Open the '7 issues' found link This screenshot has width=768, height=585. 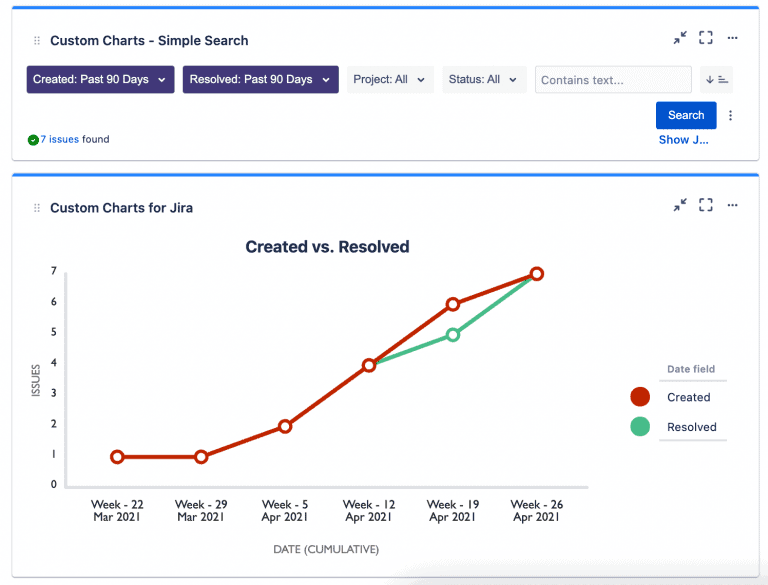coord(59,140)
